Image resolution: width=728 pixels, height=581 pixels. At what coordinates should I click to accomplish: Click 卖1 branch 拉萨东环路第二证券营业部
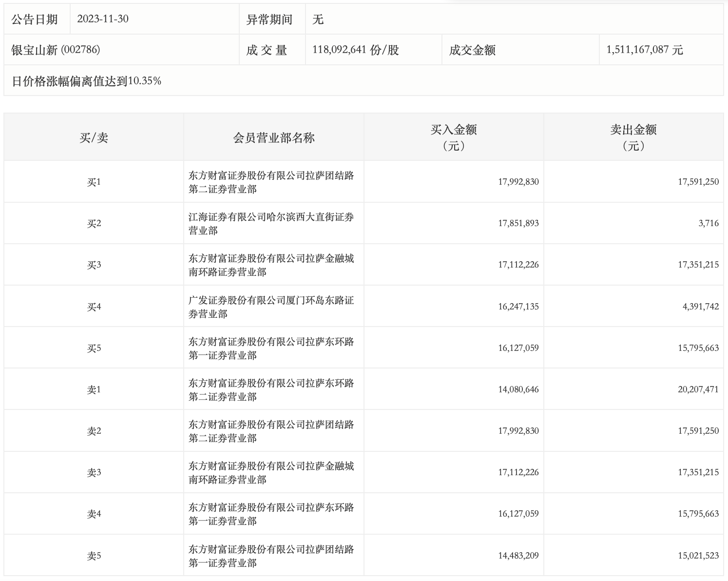tap(271, 390)
